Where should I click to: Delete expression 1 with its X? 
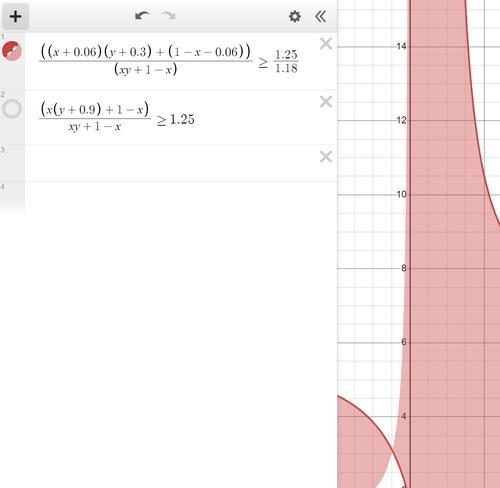point(326,44)
